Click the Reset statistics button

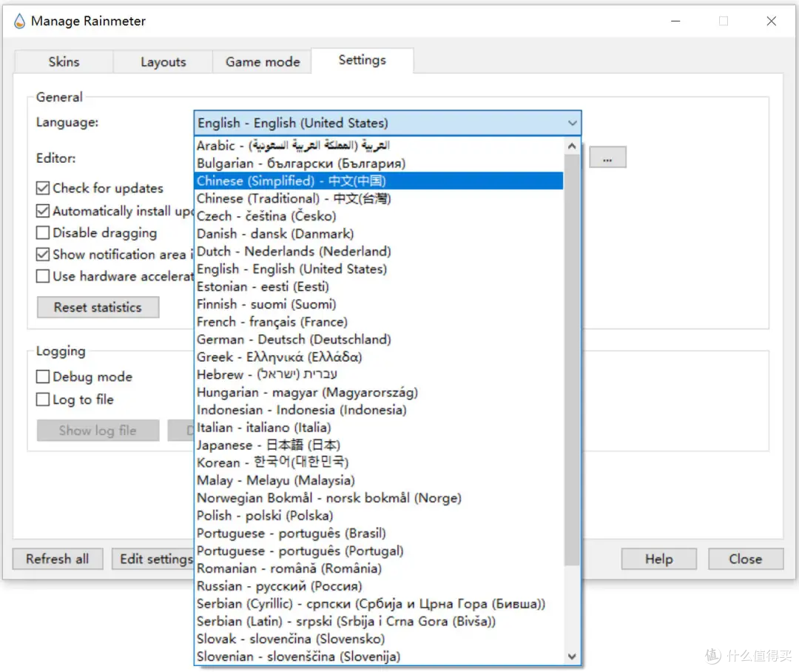point(98,307)
